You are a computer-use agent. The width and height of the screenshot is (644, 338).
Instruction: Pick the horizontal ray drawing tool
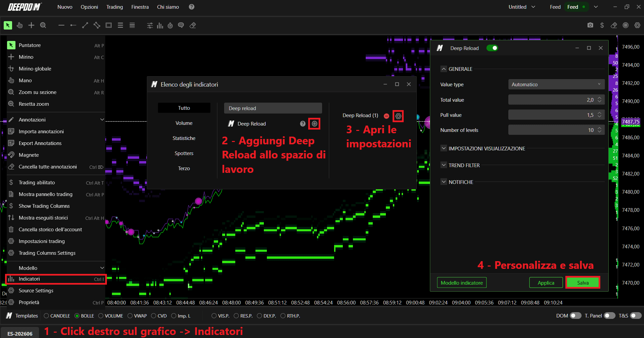pyautogui.click(x=73, y=25)
